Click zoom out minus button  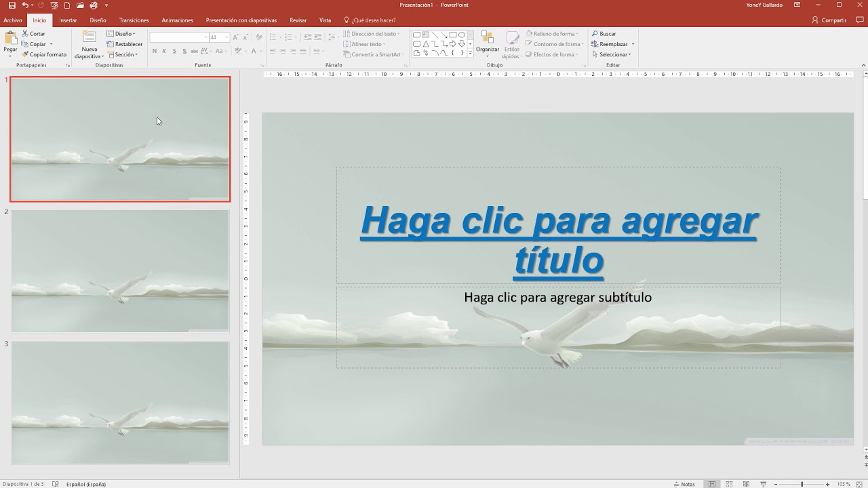[777, 484]
